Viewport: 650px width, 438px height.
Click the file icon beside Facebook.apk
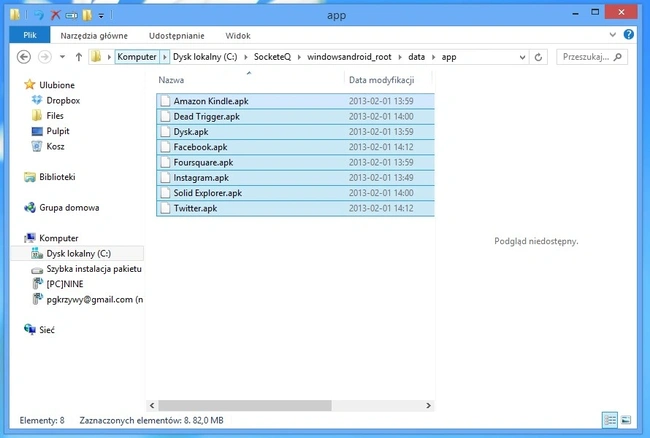click(x=165, y=147)
